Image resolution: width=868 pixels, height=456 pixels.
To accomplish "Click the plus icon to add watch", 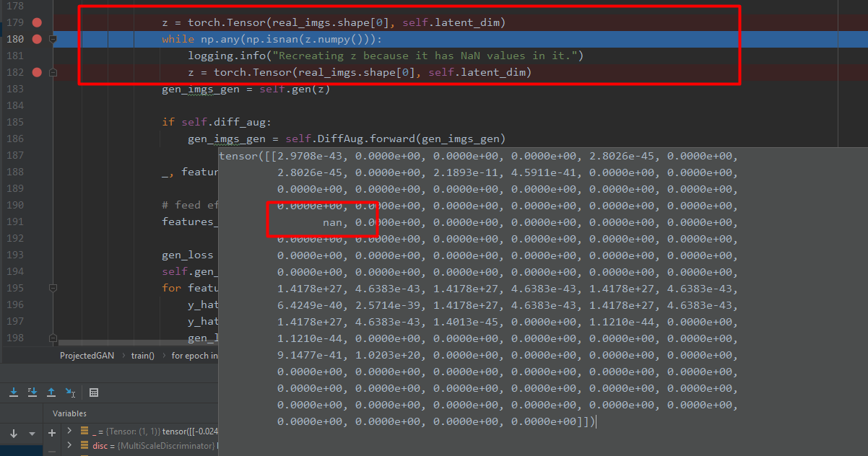I will pos(52,432).
